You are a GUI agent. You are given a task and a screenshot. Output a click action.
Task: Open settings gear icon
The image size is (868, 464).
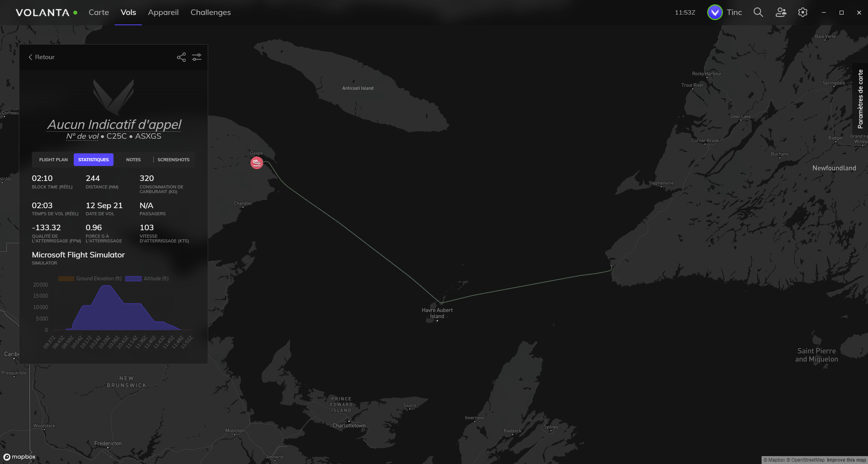803,13
